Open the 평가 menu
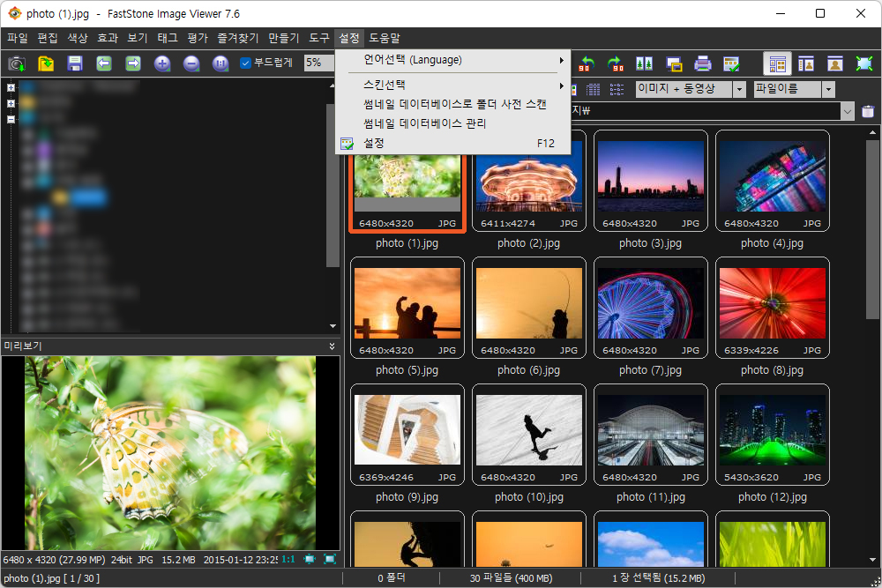 (198, 38)
